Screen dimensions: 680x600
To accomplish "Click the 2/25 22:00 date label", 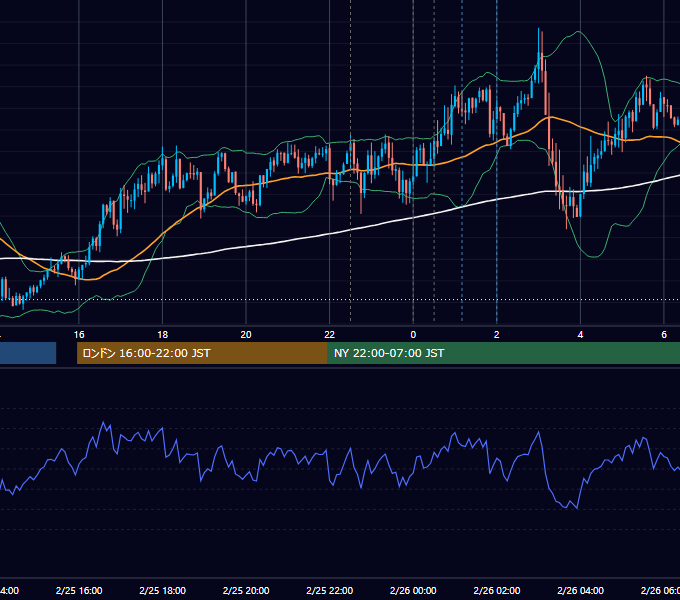I will click(330, 590).
